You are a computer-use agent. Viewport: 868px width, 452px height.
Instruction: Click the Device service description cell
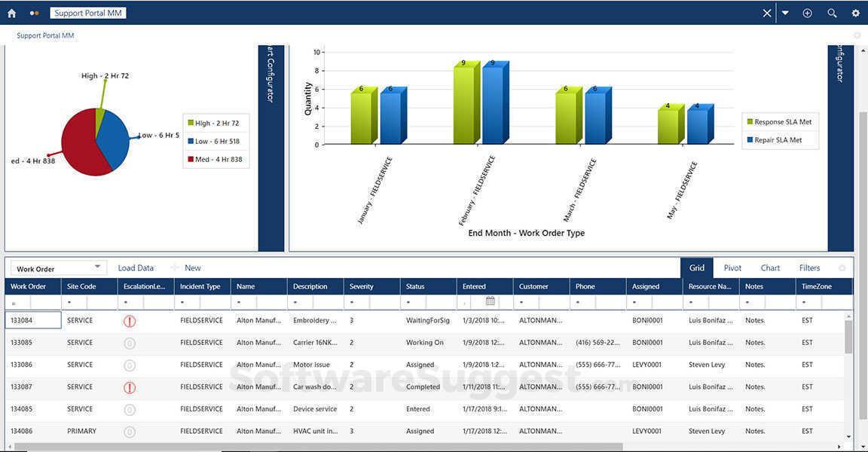[x=315, y=409]
